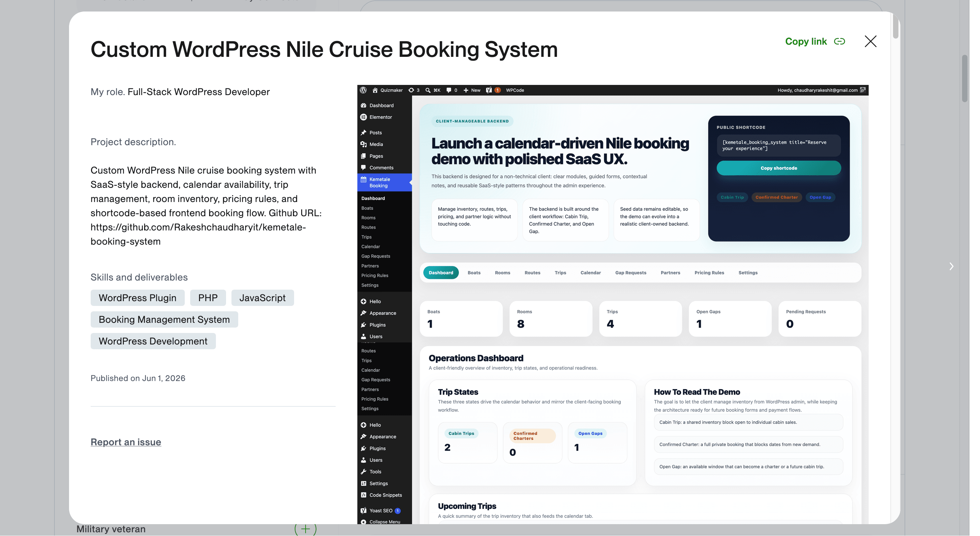Screen dimensions: 980x536
Task: Switch to the Partners tab in the plugin navigation
Action: 670,272
